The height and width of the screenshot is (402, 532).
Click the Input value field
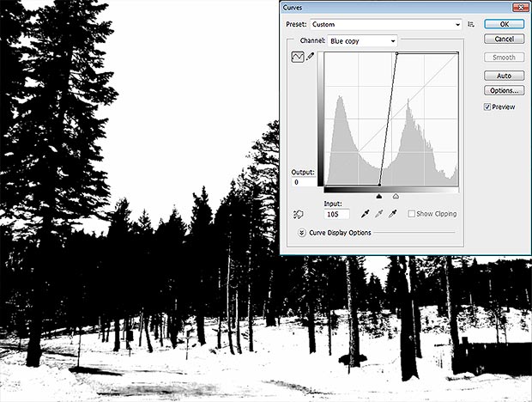(336, 214)
